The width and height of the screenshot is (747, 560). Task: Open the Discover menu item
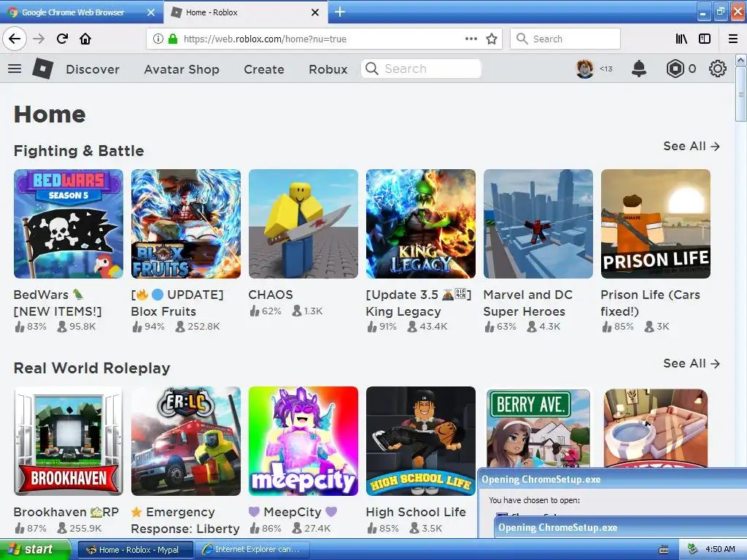93,69
